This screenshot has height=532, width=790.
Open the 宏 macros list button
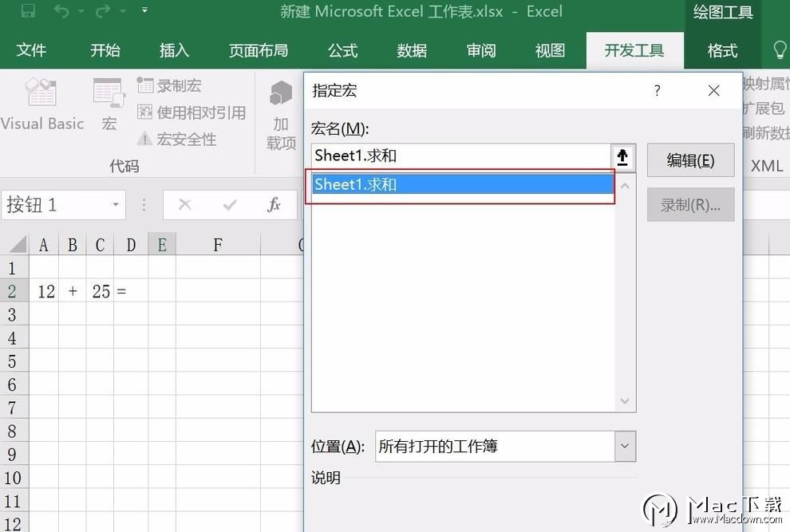click(x=109, y=104)
